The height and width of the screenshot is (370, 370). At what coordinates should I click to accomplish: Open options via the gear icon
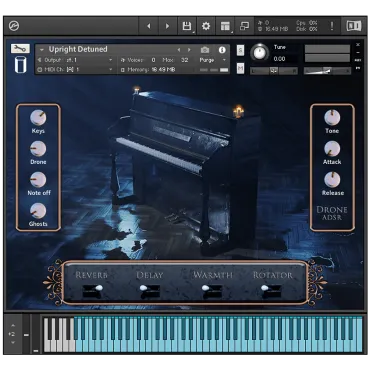pos(206,26)
